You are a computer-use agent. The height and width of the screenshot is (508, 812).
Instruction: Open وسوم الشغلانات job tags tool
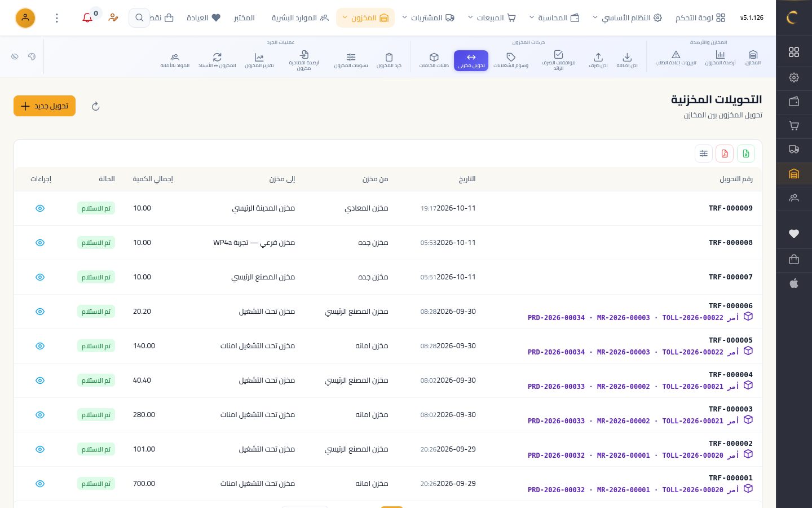[511, 60]
